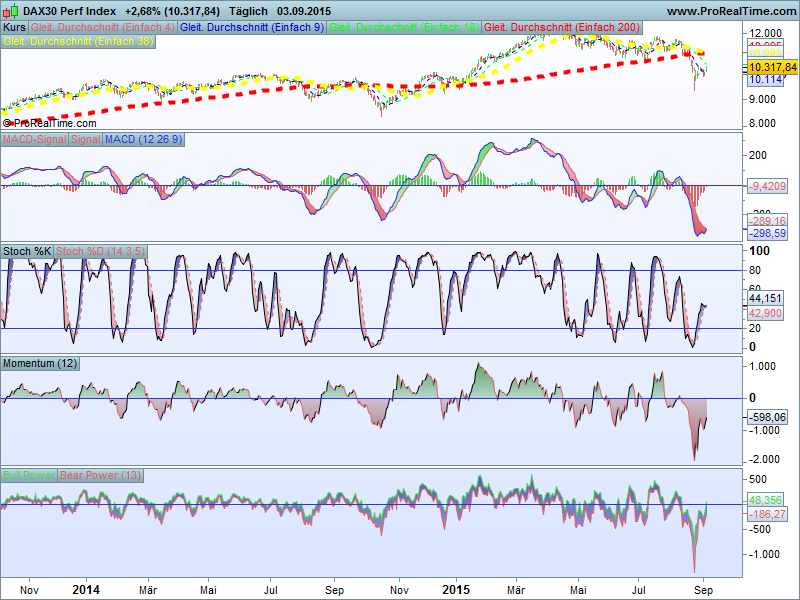This screenshot has width=800, height=600.
Task: Click the -298,59 MACD value tag
Action: (x=767, y=233)
